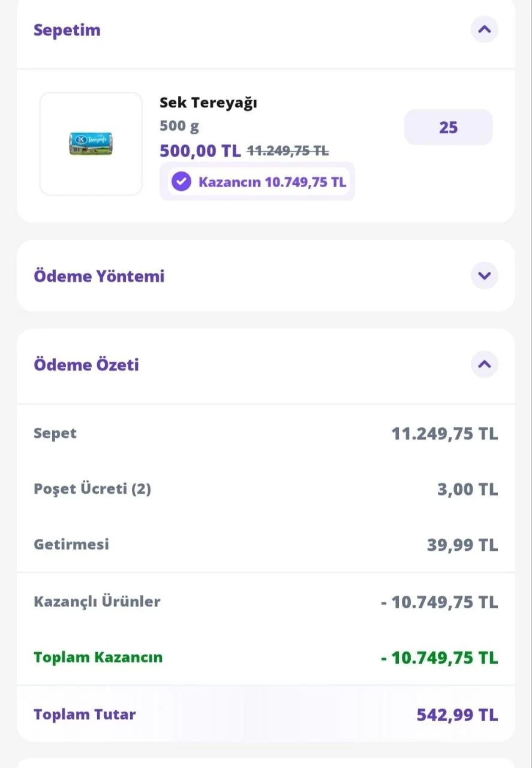Open the Sek Tereyağı product thumbnail
Image resolution: width=532 pixels, height=768 pixels.
coord(91,144)
